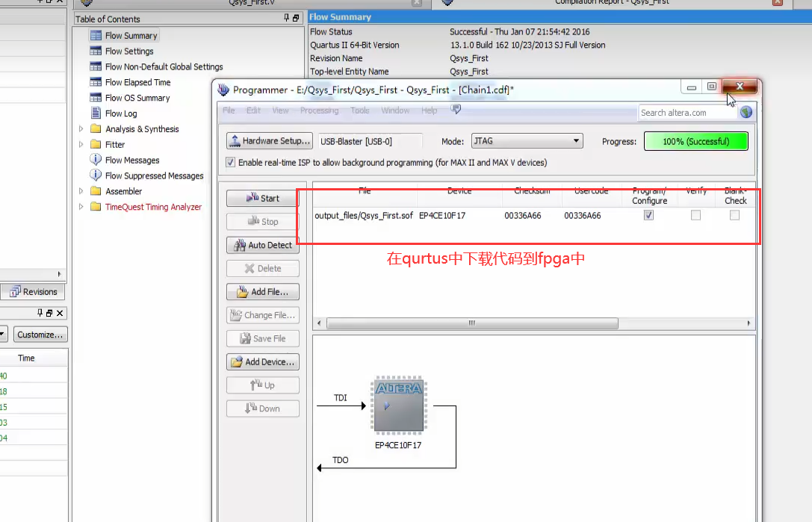The width and height of the screenshot is (812, 522).
Task: Move device Up in chain
Action: coord(262,385)
